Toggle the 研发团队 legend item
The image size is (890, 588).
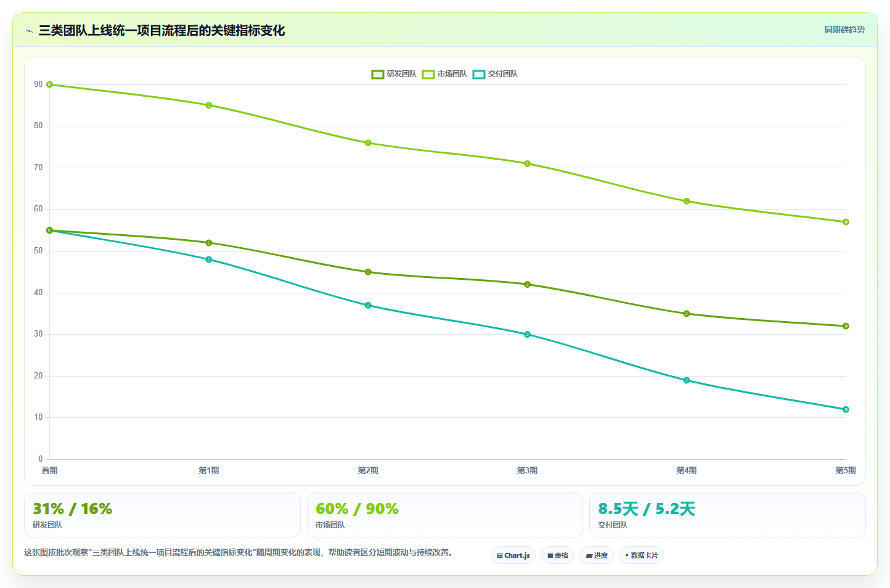394,74
